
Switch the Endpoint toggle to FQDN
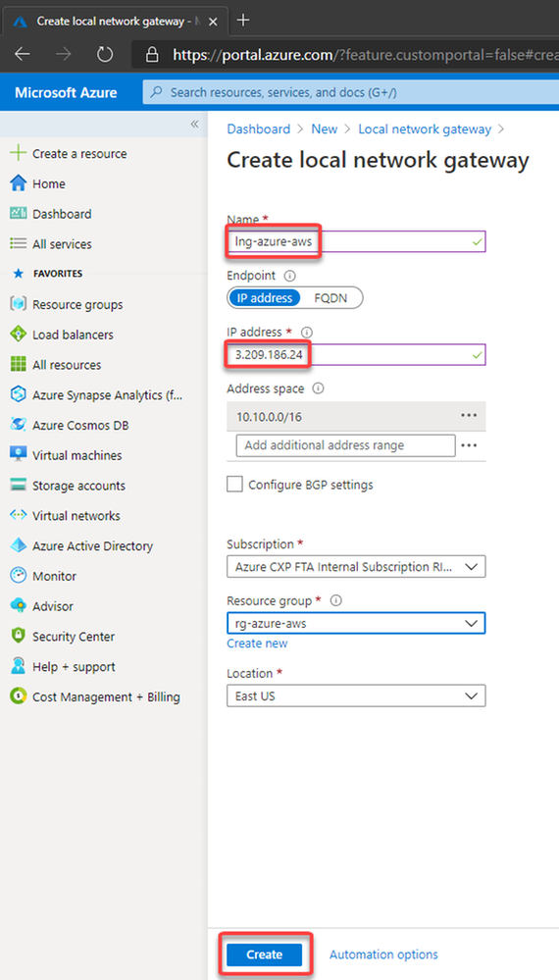(330, 298)
